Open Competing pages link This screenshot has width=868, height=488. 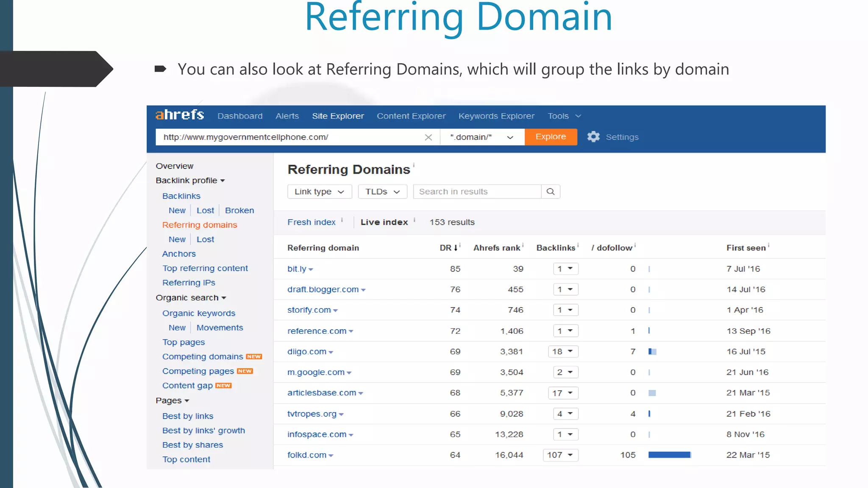tap(198, 371)
